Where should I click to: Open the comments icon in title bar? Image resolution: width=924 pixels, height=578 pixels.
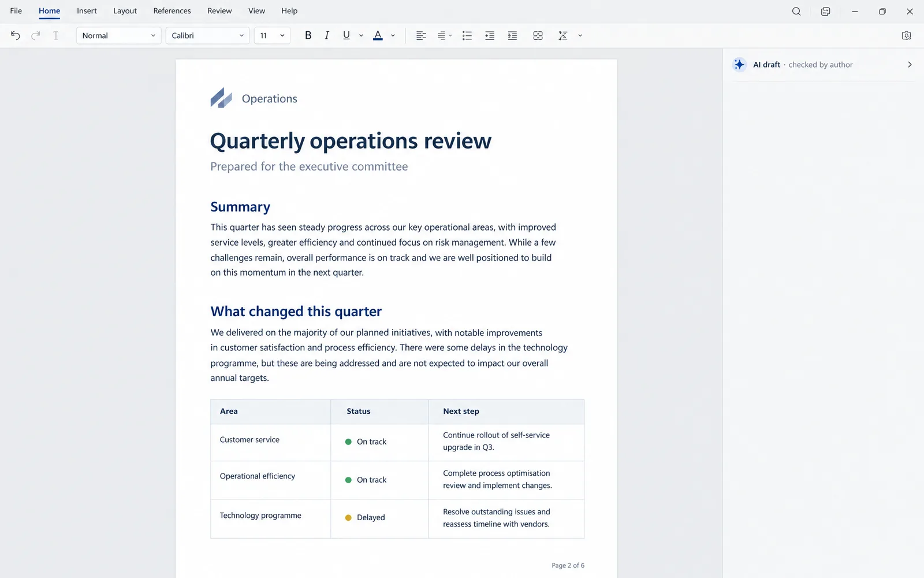point(826,11)
